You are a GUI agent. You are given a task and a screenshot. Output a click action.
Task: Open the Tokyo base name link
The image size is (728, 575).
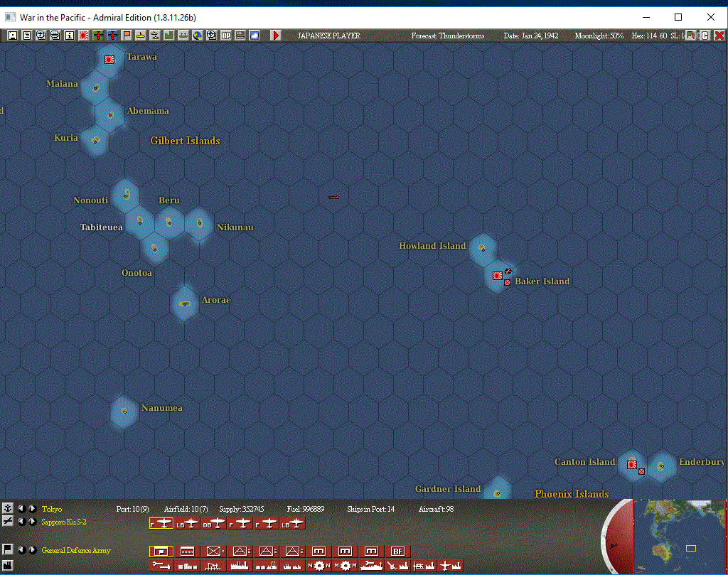pyautogui.click(x=51, y=509)
